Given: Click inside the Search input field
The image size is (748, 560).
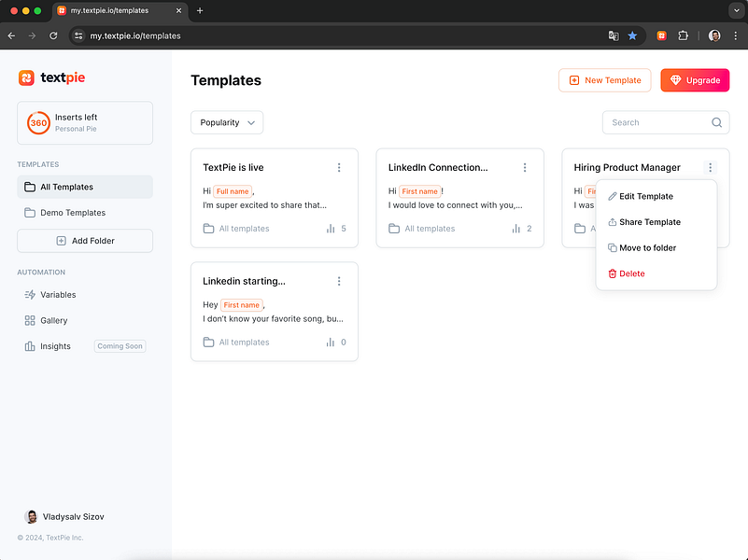Looking at the screenshot, I should 654,122.
